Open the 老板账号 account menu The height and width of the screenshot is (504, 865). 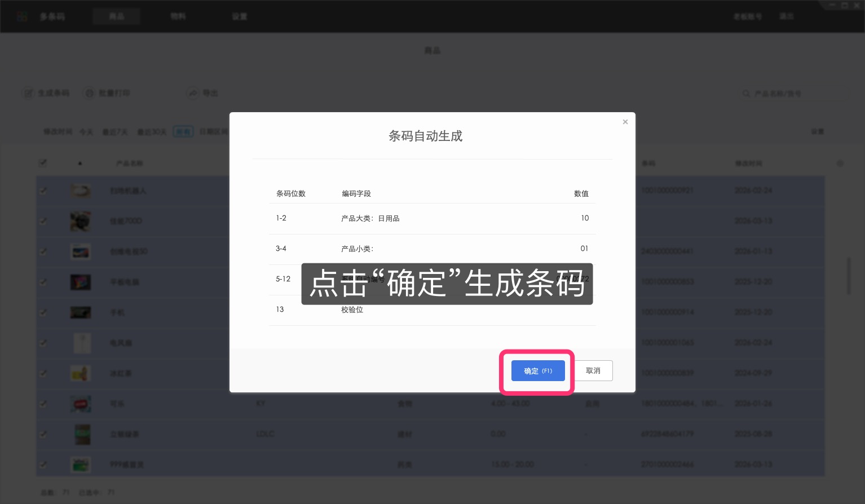click(x=748, y=16)
